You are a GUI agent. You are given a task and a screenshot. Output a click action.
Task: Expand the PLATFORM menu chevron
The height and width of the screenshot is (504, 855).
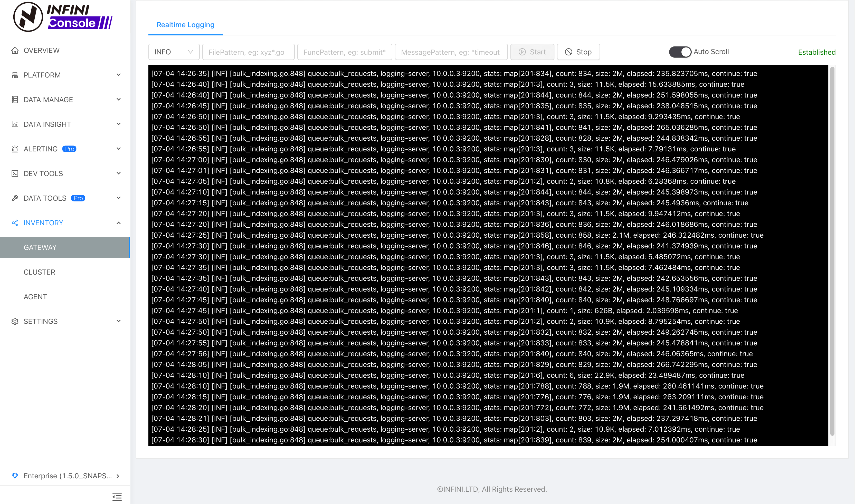click(x=119, y=75)
